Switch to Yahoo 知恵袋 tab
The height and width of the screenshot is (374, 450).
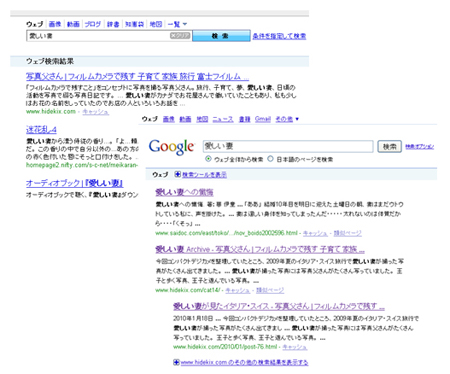(134, 24)
